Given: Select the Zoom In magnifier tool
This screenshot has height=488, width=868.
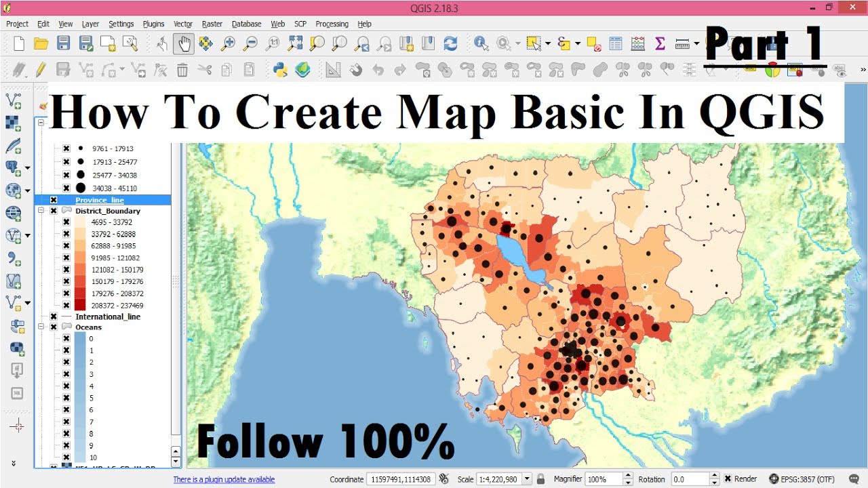Looking at the screenshot, I should 229,44.
